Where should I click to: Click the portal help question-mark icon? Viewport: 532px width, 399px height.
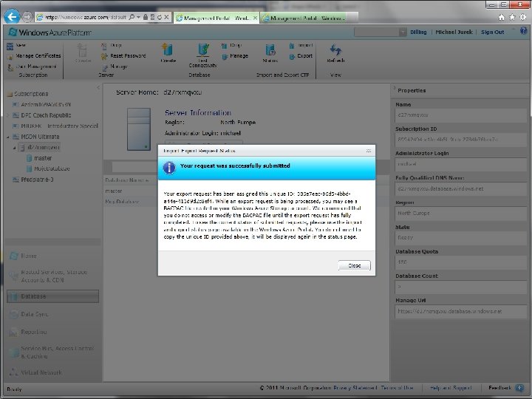click(x=524, y=31)
